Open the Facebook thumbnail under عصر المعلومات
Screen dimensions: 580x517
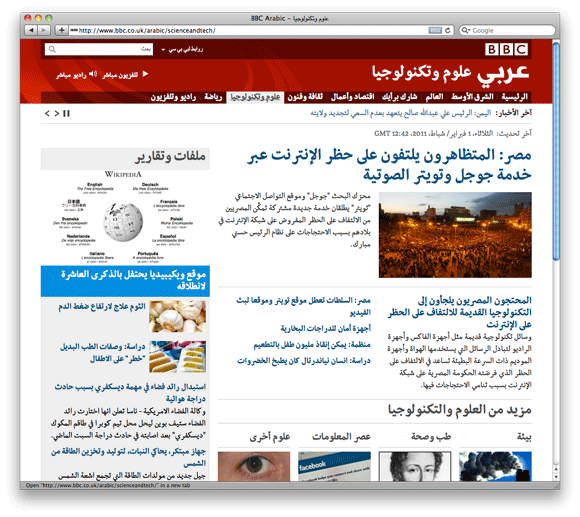pyautogui.click(x=334, y=467)
